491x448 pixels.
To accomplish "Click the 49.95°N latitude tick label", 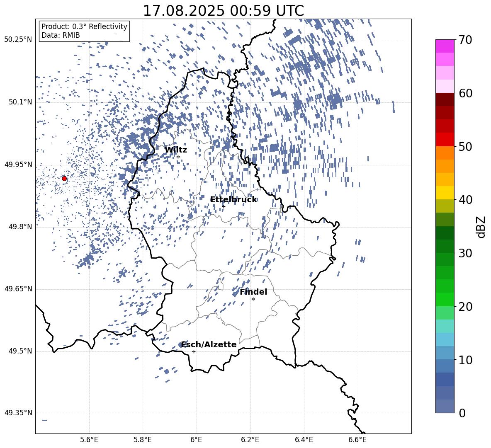I will point(18,165).
